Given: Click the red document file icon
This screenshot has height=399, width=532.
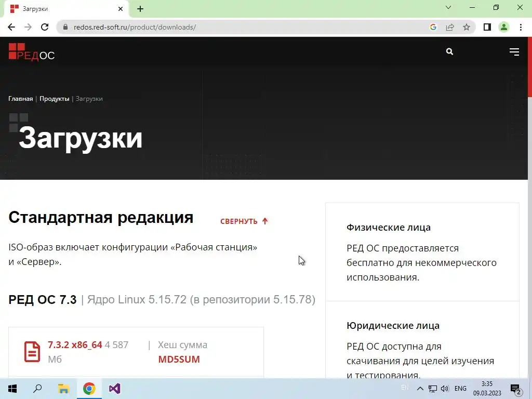Looking at the screenshot, I should point(32,352).
